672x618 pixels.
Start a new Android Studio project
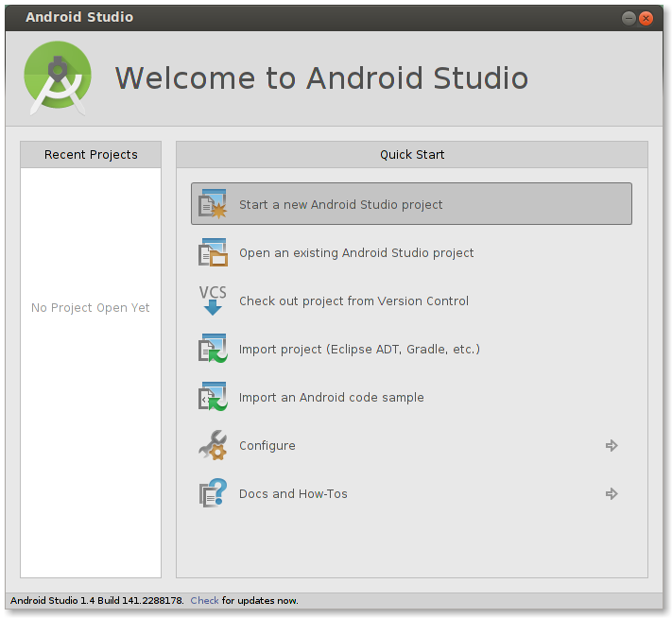tap(411, 204)
